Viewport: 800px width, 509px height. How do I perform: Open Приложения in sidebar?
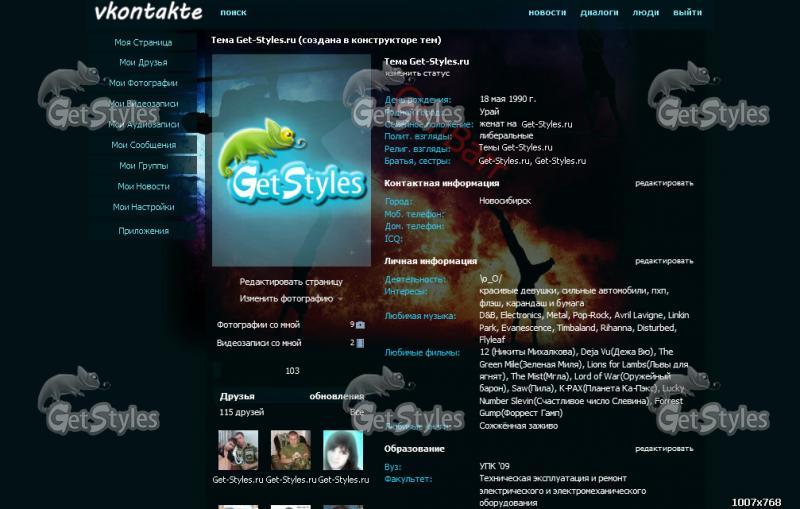click(143, 231)
